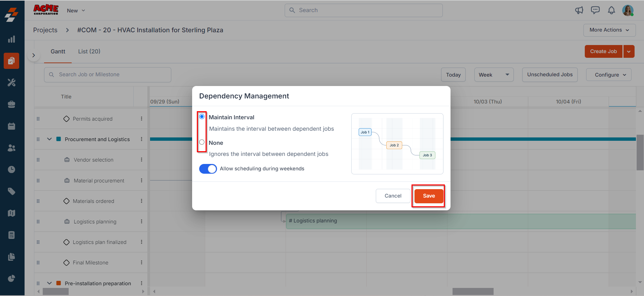Screen dimensions: 644x296
Task: Open the three-dot menu for Materials ordered
Action: [142, 201]
